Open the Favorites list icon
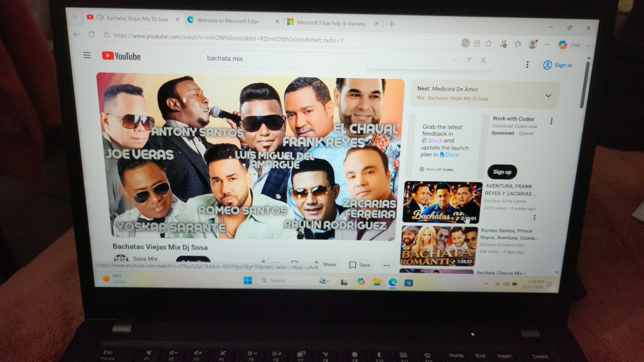 tap(518, 44)
